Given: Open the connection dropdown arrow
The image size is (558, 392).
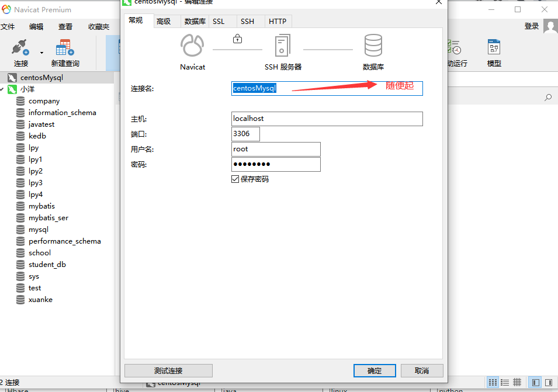Looking at the screenshot, I should point(41,53).
